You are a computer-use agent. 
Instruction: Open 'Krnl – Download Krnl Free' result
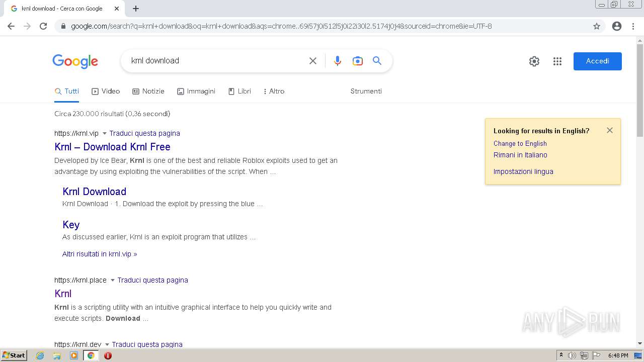pos(112,147)
